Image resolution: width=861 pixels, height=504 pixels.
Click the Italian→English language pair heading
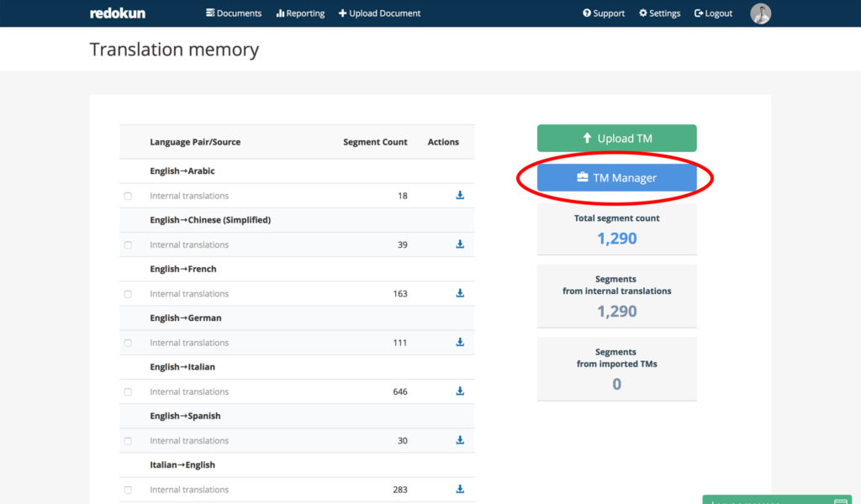point(182,465)
